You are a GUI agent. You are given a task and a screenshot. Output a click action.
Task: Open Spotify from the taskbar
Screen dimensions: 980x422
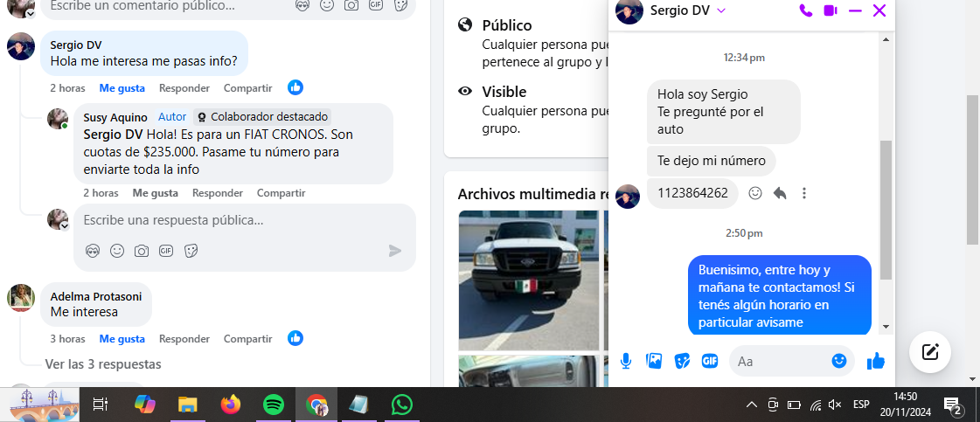[x=273, y=405]
